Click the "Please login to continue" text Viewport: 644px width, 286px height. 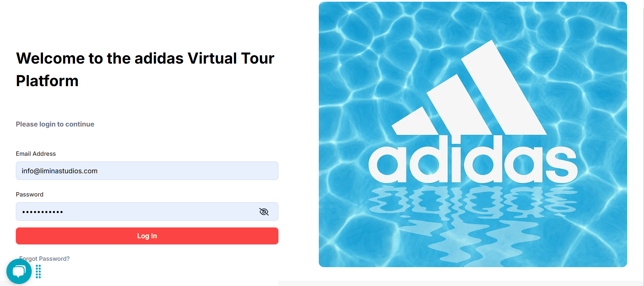click(x=55, y=124)
